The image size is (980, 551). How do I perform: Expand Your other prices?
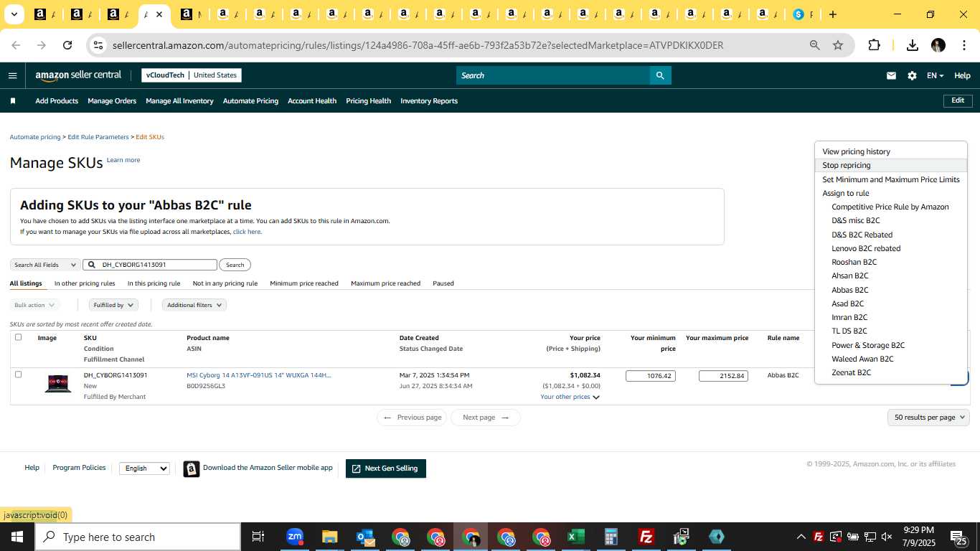point(570,397)
